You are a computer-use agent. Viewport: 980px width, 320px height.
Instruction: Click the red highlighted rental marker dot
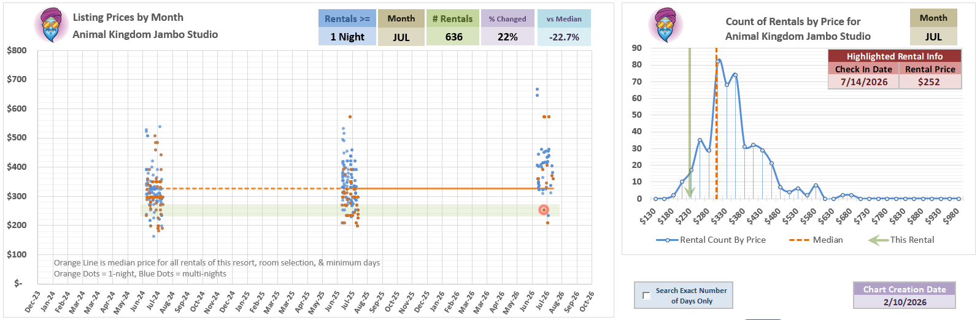point(543,210)
